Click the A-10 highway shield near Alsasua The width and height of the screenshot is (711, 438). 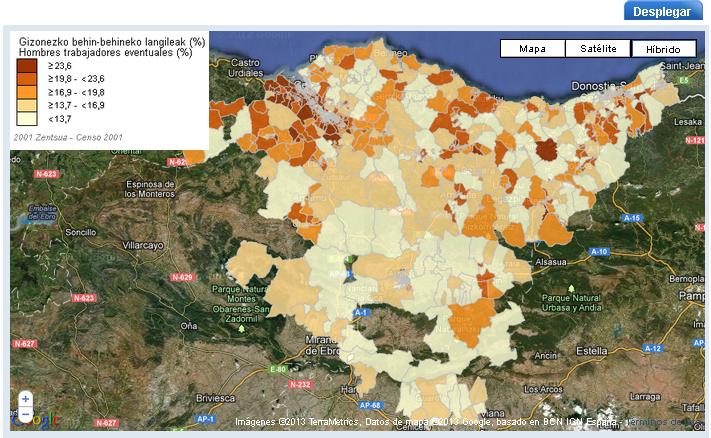tap(599, 252)
